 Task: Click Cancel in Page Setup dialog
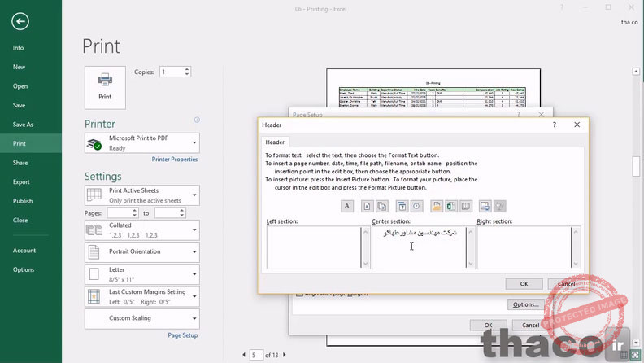(x=530, y=326)
